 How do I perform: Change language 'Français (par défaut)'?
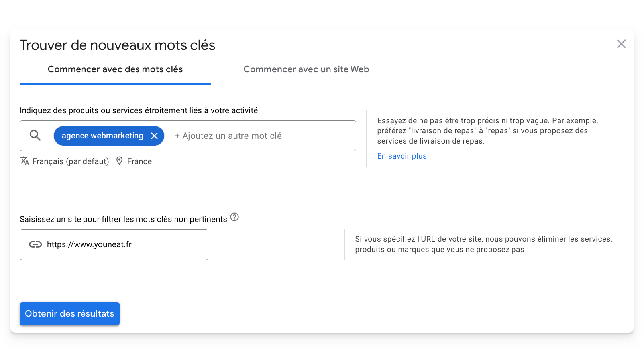tap(71, 161)
